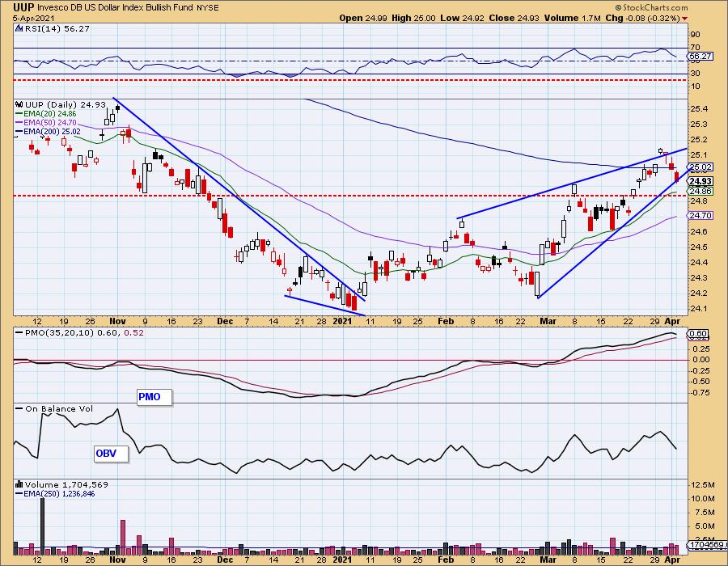Click the UUP ticker symbol in the title
The image size is (728, 566).
[x=23, y=7]
